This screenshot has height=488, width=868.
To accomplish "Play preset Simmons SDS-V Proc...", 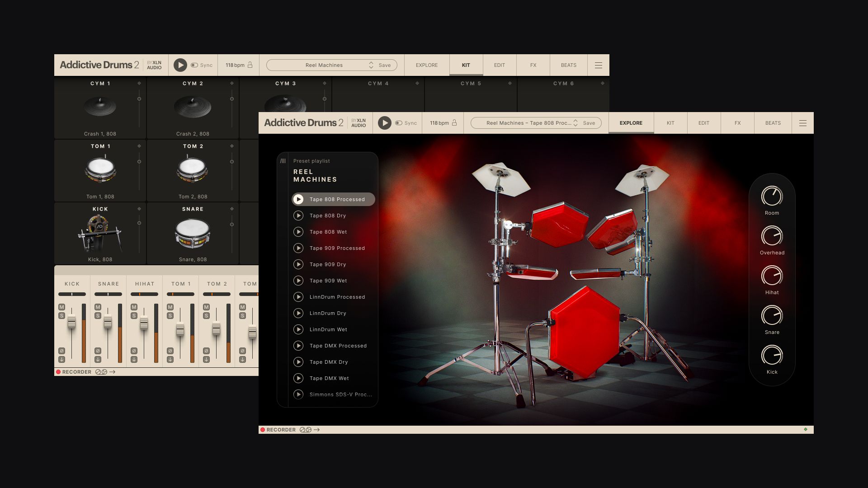I will [298, 394].
